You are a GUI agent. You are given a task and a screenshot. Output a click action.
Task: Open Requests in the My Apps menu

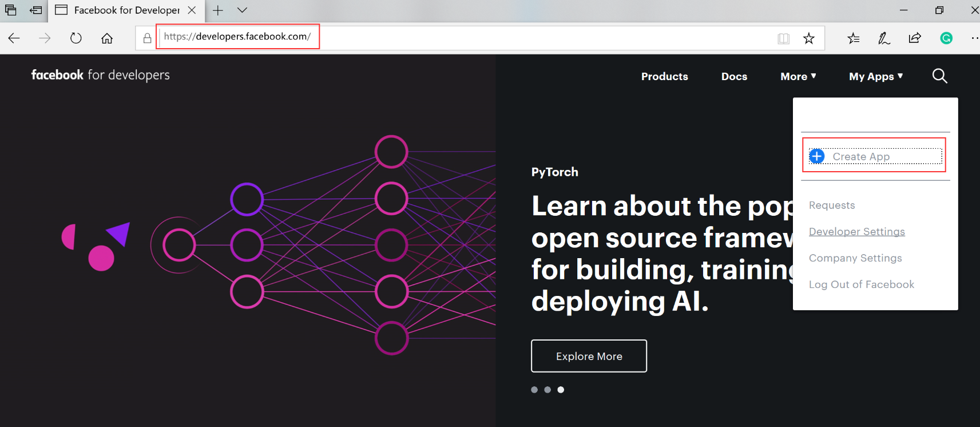coord(832,205)
